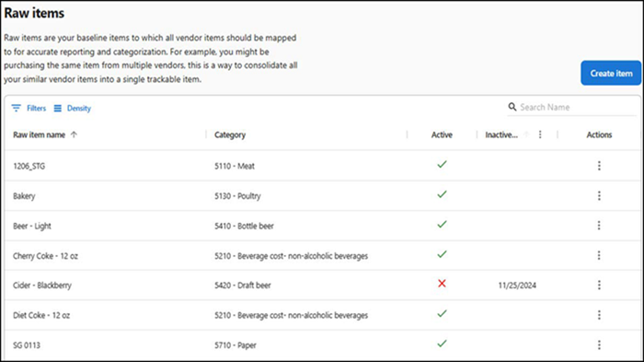Select the Cider - Blackberry item name
The width and height of the screenshot is (644, 362).
(x=42, y=286)
